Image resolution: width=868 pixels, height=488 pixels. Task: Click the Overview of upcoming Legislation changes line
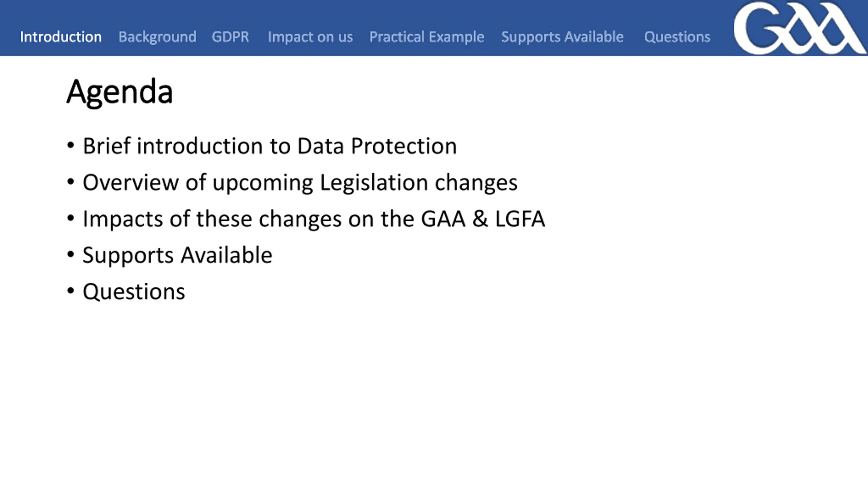300,183
